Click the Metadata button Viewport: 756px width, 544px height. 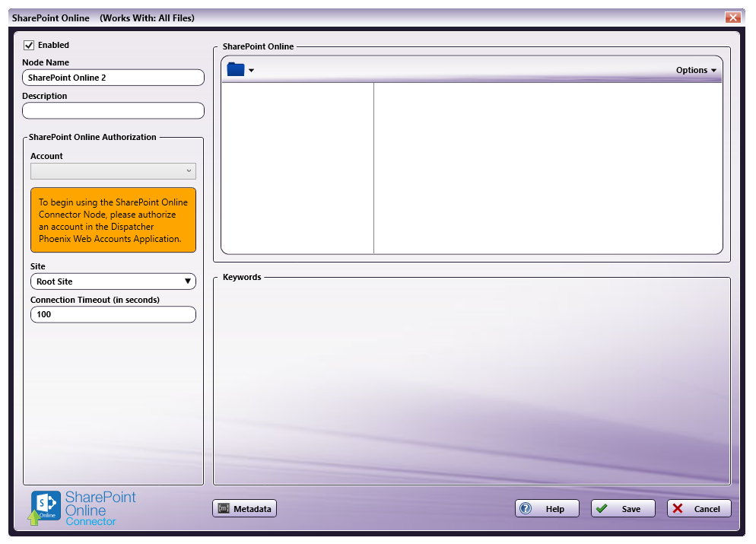click(244, 508)
